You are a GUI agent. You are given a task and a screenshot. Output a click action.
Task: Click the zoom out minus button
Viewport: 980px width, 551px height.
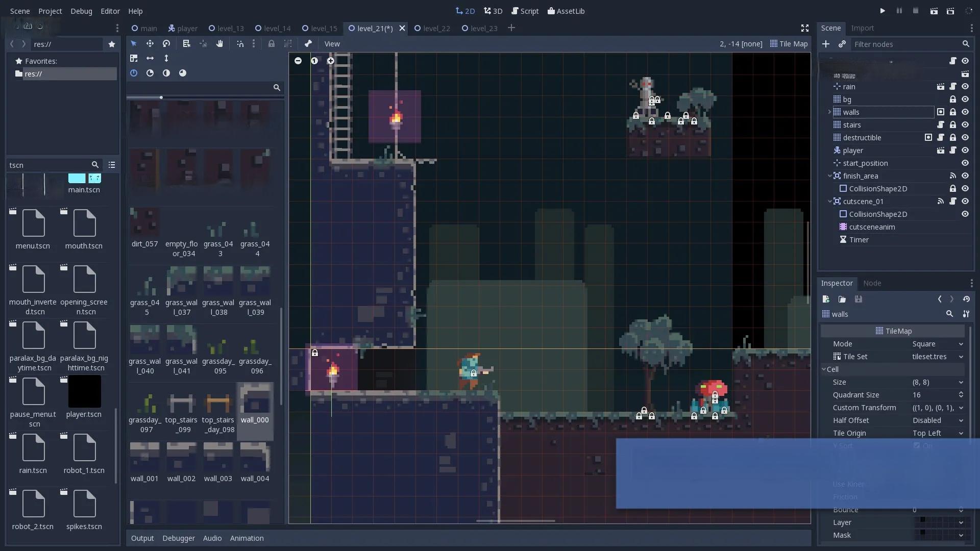point(298,61)
